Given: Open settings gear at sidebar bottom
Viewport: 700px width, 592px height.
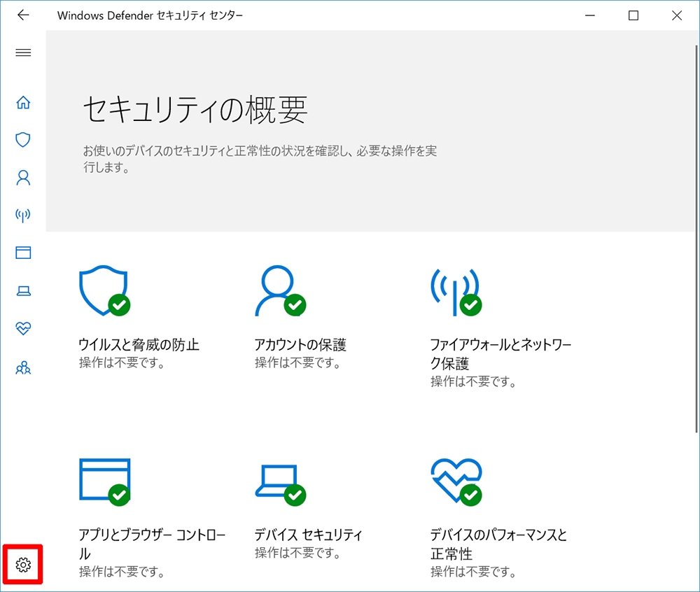Looking at the screenshot, I should [x=23, y=565].
